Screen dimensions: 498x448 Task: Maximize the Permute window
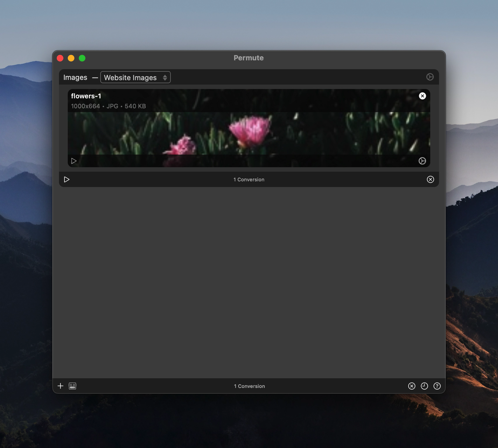click(82, 58)
